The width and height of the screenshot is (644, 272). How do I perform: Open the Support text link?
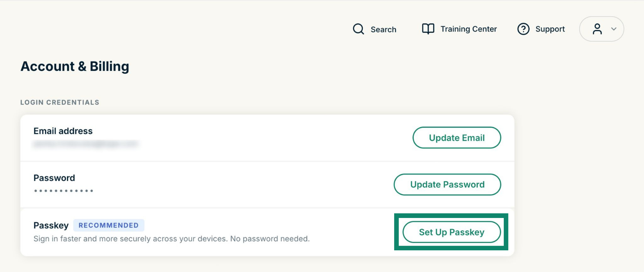550,29
